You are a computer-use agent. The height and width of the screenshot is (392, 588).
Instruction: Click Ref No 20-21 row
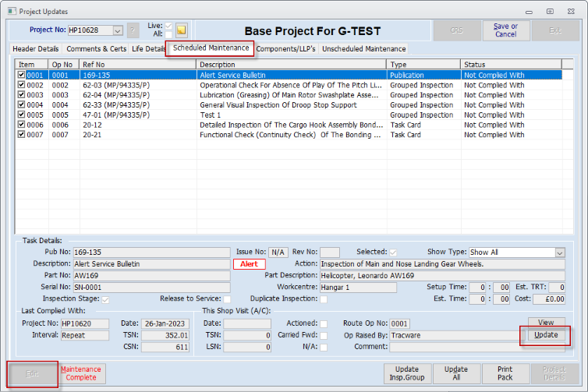289,135
